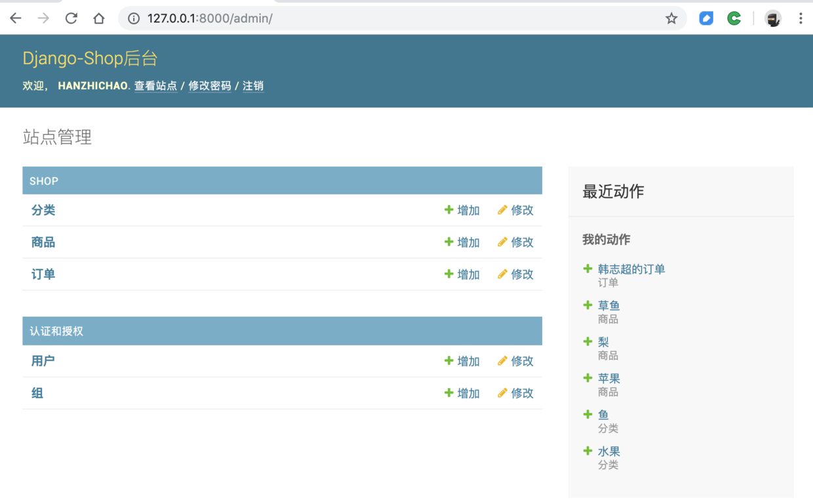Open the 订单 model list
Screen dimensions: 813x504
(43, 275)
